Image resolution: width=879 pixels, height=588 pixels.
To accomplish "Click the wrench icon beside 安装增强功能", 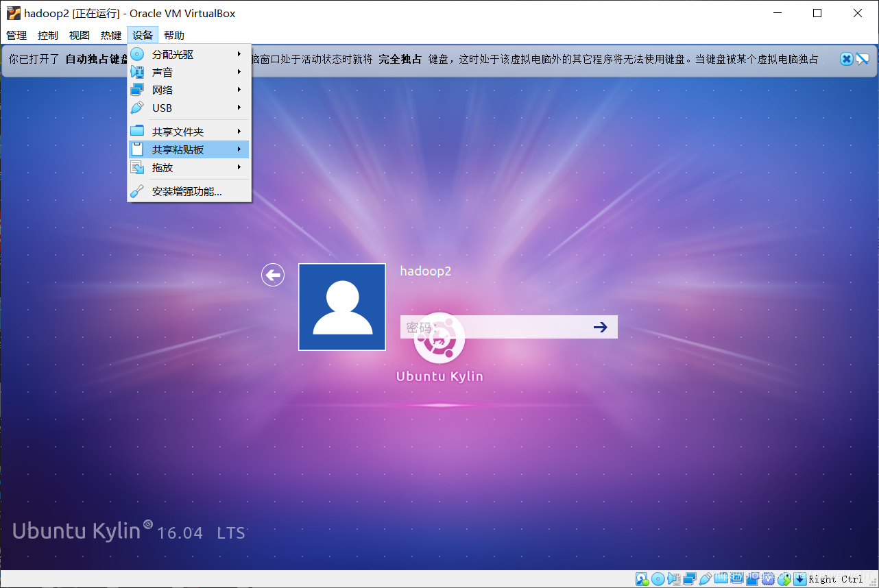I will coord(138,191).
